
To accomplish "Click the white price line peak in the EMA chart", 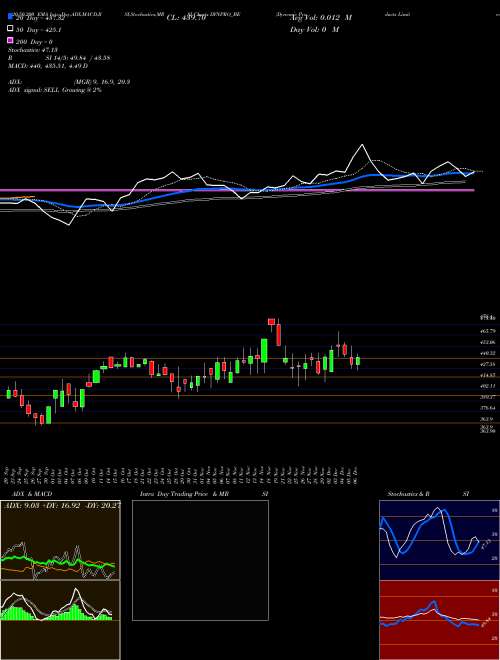I will click(x=362, y=145).
